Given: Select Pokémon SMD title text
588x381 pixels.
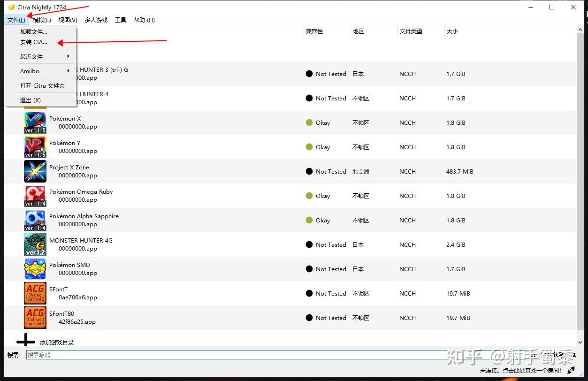Looking at the screenshot, I should (69, 265).
